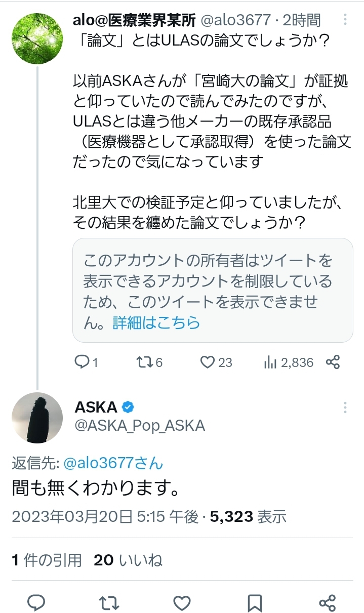Open more options menu for ASKA's tweet
This screenshot has height=613, width=364.
point(345,407)
